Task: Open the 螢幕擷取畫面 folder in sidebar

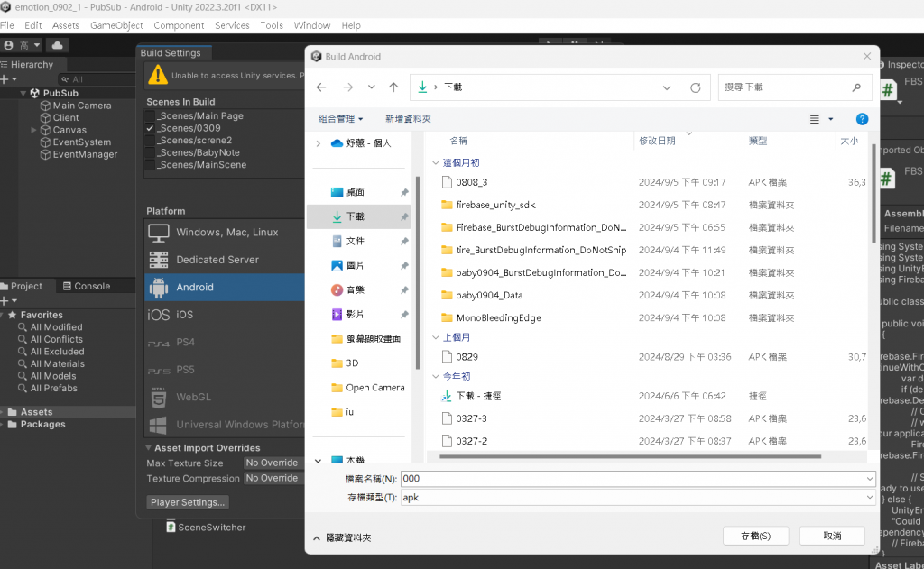Action: point(366,339)
